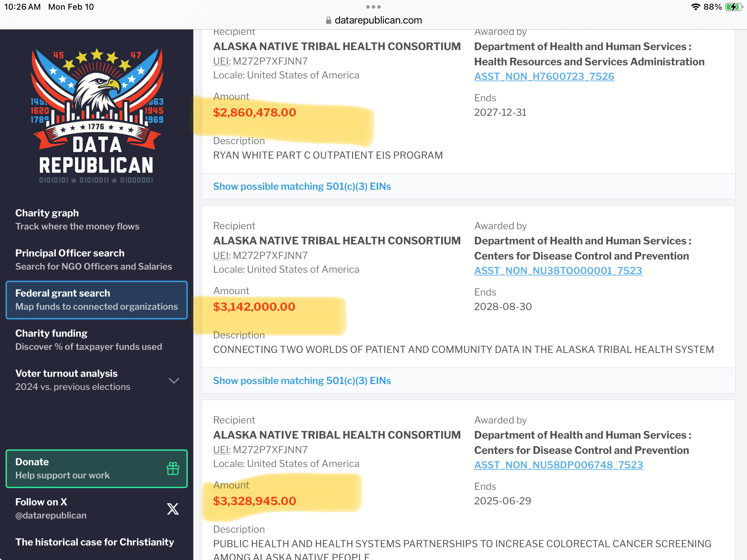Click amount $2,860,478.00

point(255,112)
